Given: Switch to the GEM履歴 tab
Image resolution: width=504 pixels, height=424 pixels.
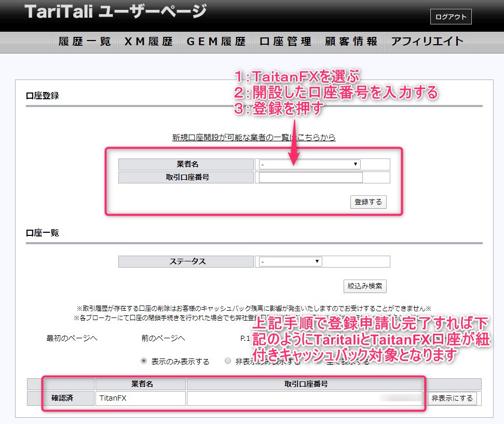Looking at the screenshot, I should point(215,42).
